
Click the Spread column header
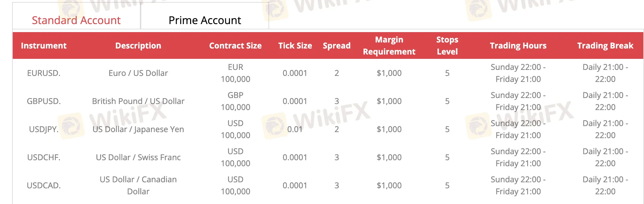pyautogui.click(x=336, y=45)
